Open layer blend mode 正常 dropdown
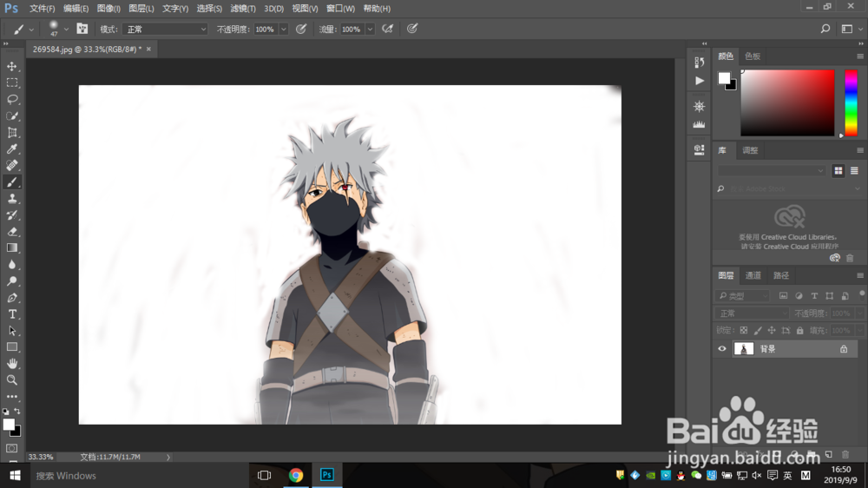 (x=752, y=313)
